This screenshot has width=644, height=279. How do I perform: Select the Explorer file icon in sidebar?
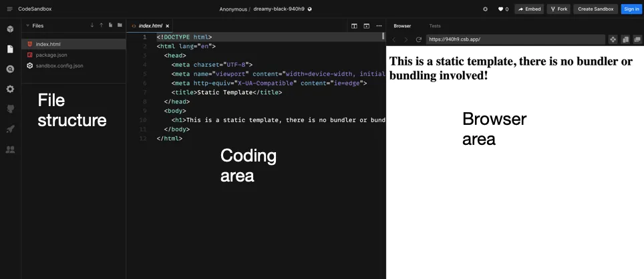(x=10, y=49)
